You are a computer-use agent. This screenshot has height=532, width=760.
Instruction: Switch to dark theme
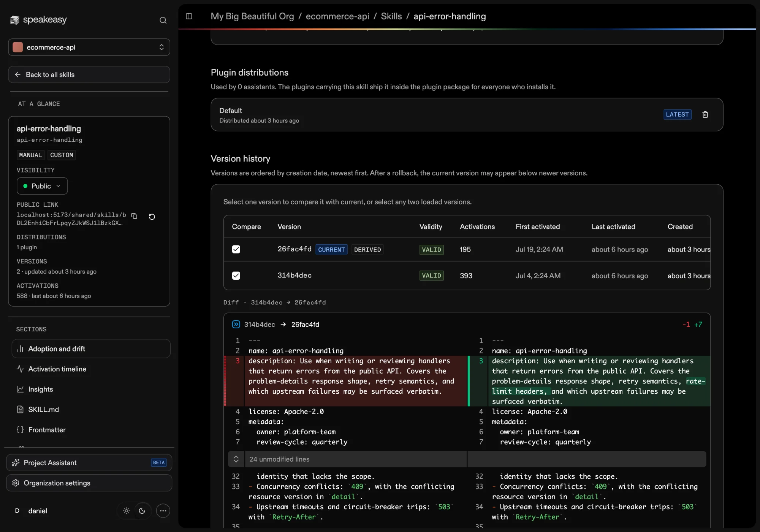point(142,511)
